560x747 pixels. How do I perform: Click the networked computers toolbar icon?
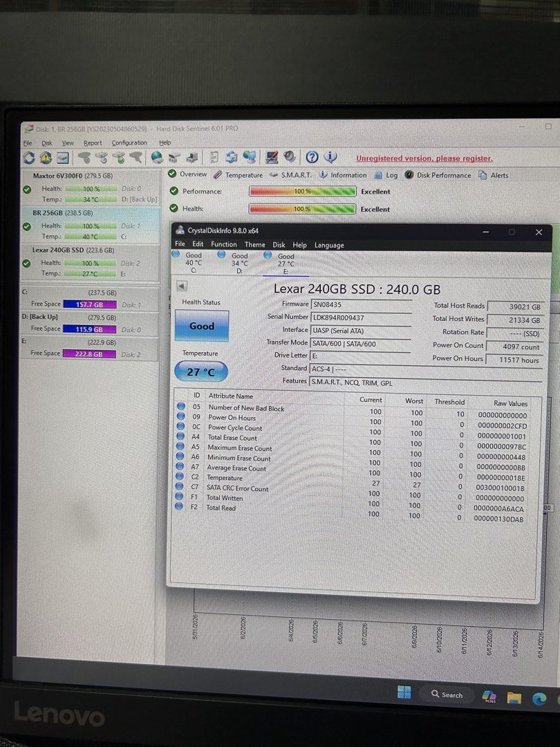click(249, 157)
